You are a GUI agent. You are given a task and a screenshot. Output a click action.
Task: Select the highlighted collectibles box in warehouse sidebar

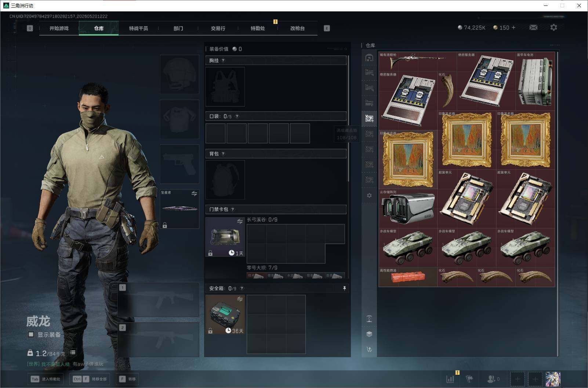[369, 118]
